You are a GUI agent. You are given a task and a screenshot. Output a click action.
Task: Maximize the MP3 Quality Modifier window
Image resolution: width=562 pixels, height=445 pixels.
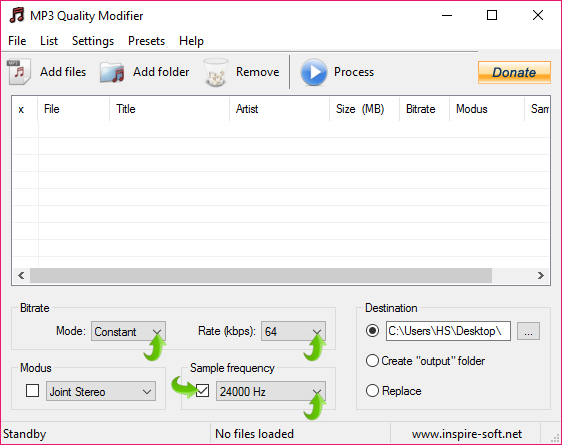(492, 15)
